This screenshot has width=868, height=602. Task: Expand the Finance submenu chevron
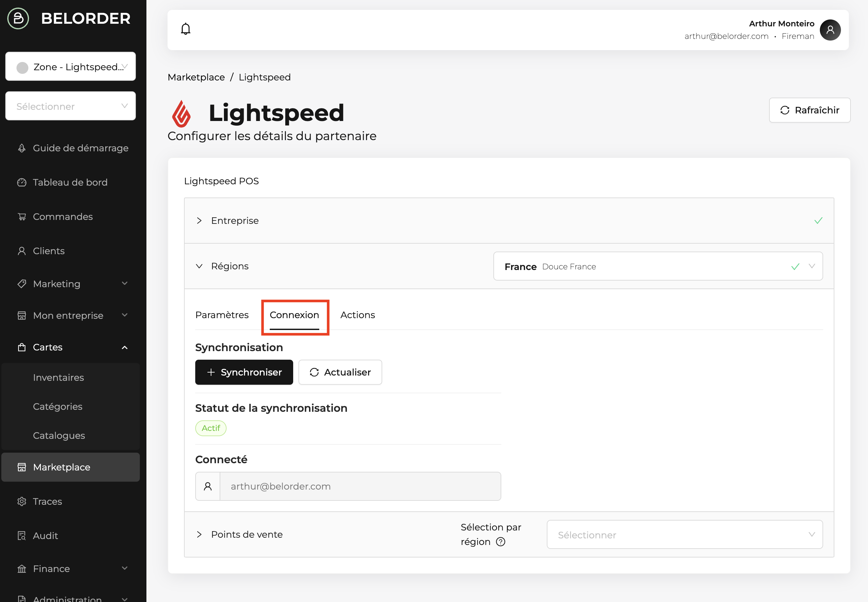(124, 568)
